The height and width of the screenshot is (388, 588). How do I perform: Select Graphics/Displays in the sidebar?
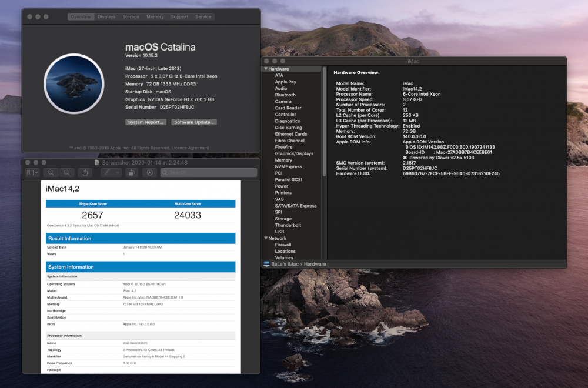coord(294,153)
